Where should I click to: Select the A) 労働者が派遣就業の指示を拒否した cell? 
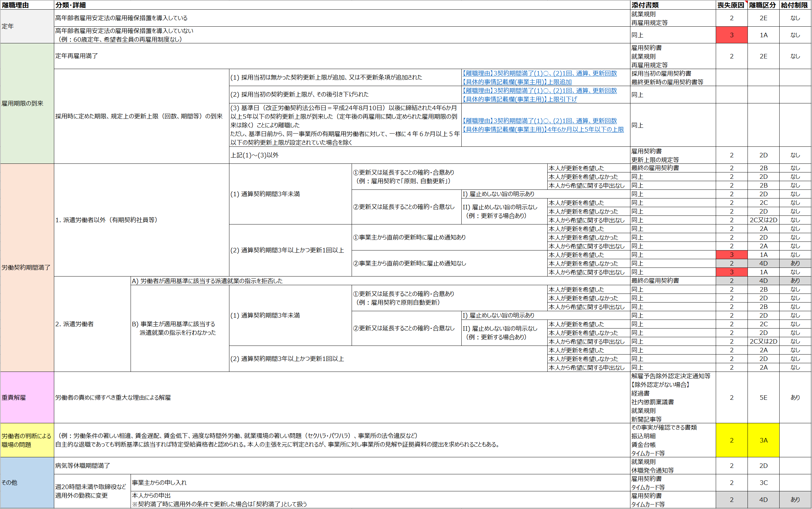pos(380,281)
